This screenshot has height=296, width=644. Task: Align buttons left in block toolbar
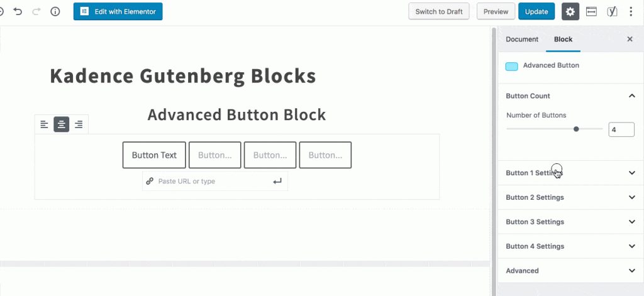(45, 124)
